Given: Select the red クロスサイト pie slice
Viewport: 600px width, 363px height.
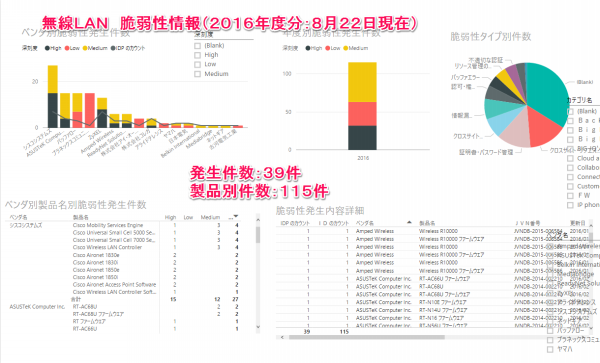Looking at the screenshot, I should tap(543, 128).
